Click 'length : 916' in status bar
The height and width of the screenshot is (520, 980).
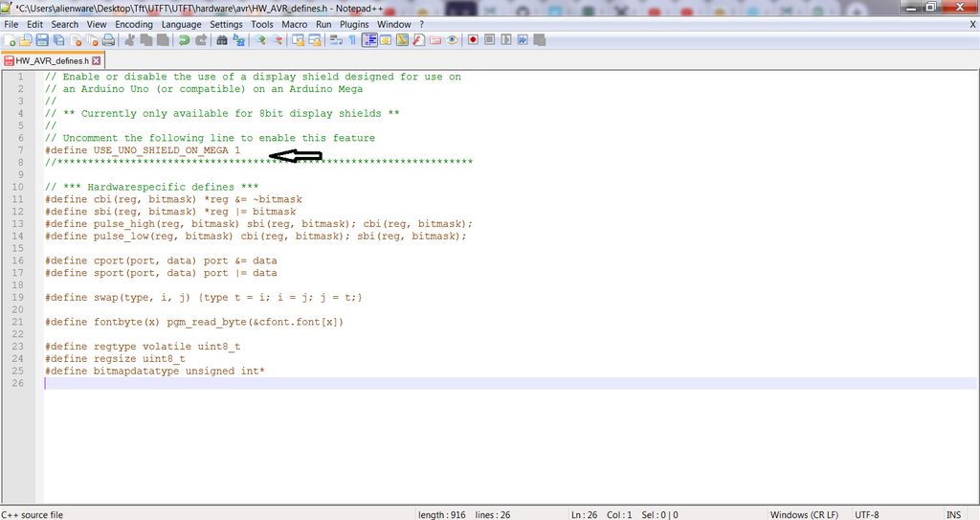(x=442, y=514)
